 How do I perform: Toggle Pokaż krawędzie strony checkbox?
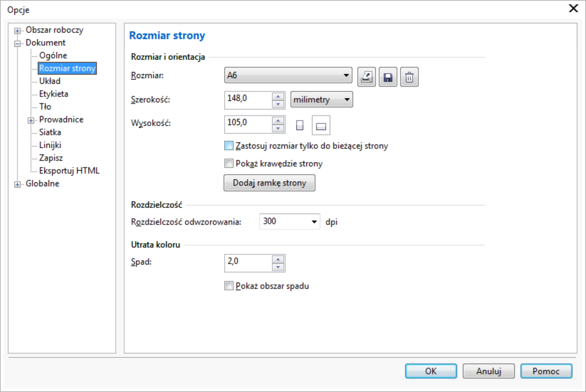pos(229,164)
